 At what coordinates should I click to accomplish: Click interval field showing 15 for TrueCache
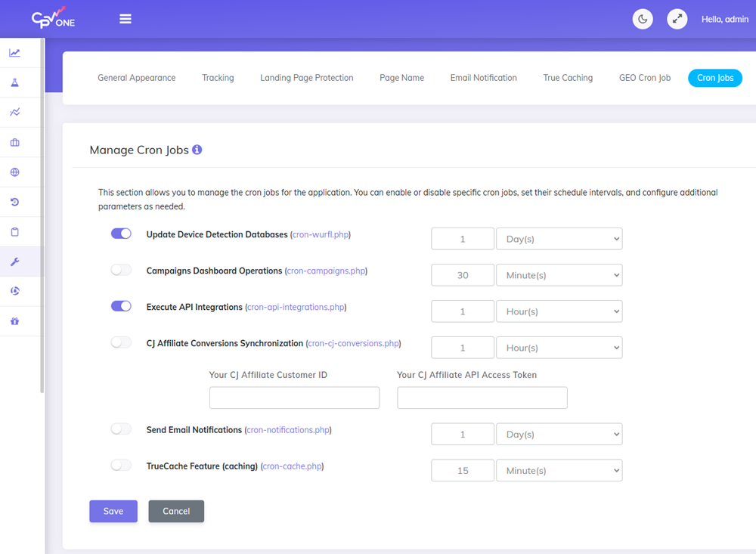pyautogui.click(x=463, y=471)
